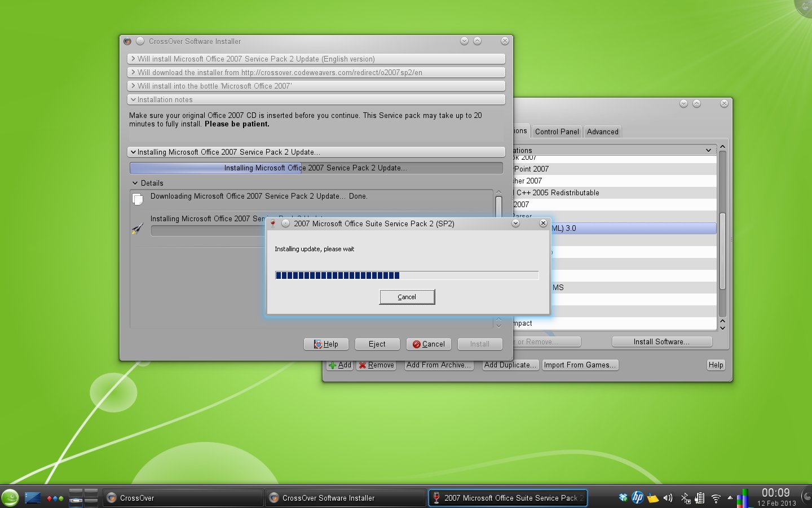Viewport: 812px width, 508px height.
Task: Expand the 'Will install into the bottle' row
Action: 316,86
